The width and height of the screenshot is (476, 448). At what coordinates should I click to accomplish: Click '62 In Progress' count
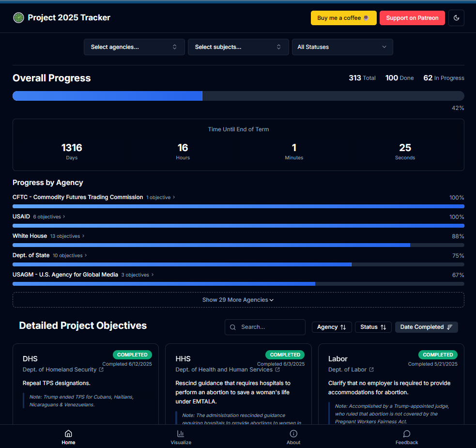click(444, 78)
